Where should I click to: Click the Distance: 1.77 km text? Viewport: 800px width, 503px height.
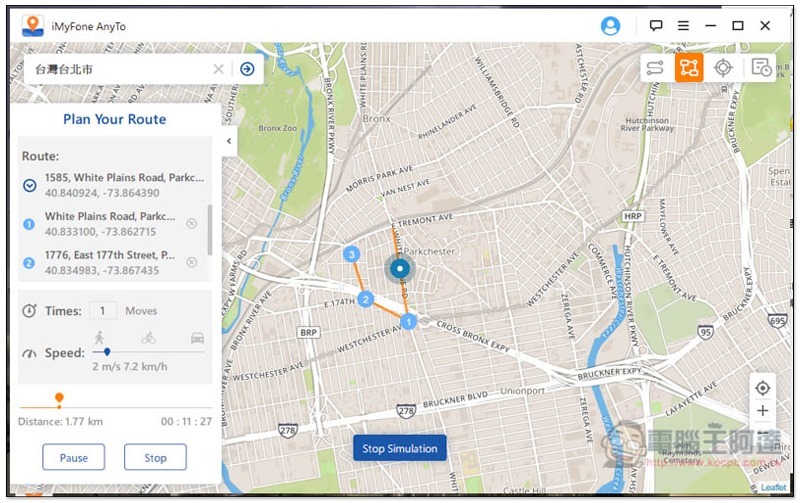pyautogui.click(x=60, y=421)
